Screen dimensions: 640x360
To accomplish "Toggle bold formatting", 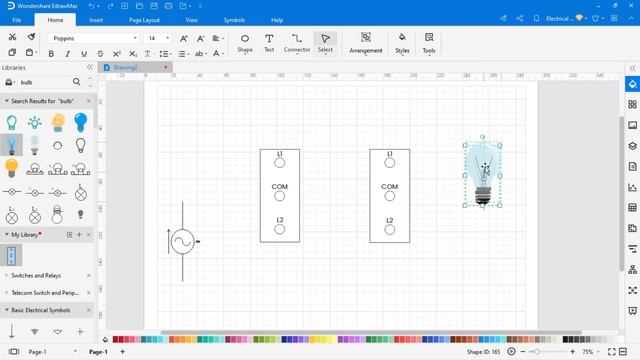I will click(51, 53).
